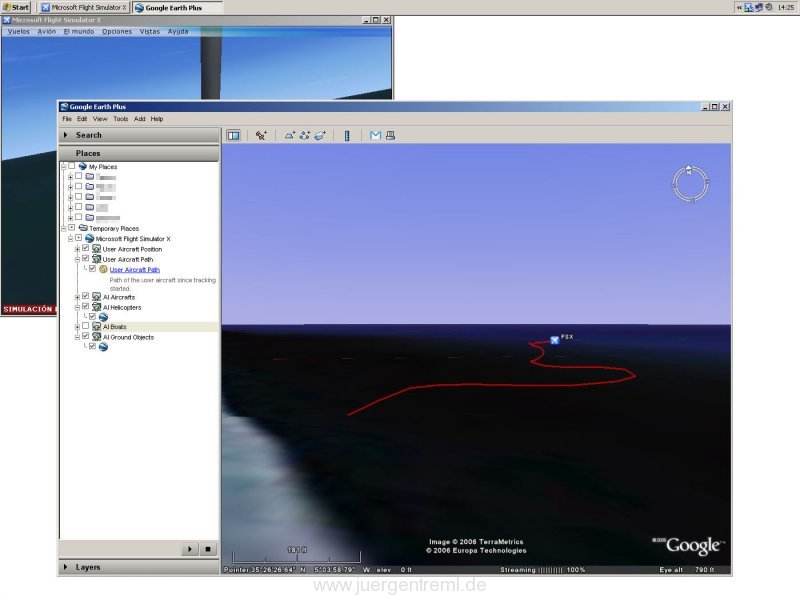Toggle the Microsoft Flight Simulator X checkbox
Viewport: 800px width, 600px height.
coord(79,238)
